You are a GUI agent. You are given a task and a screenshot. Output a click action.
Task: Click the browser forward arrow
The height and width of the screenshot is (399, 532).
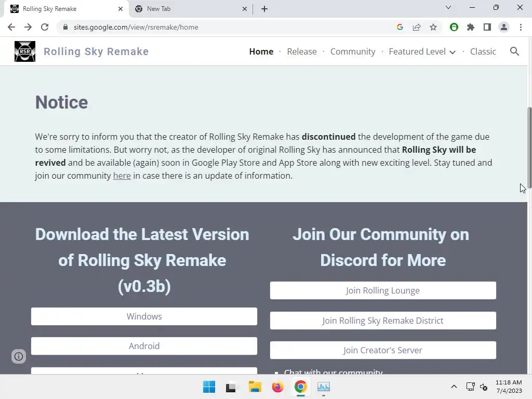(28, 27)
